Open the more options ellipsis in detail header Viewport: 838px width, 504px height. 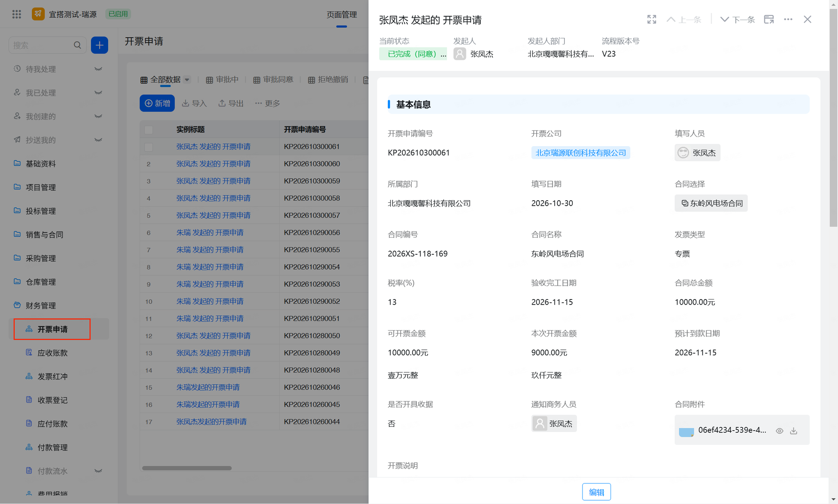coord(788,19)
